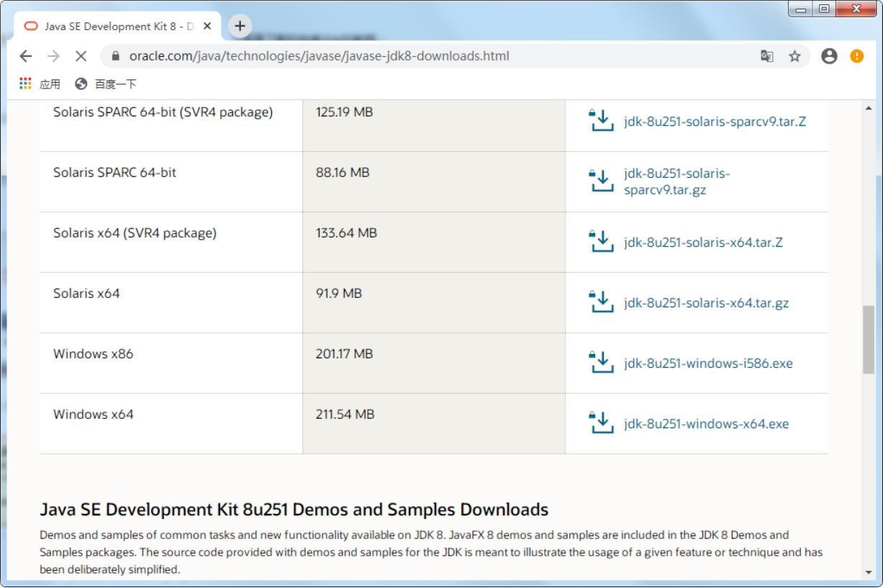Click the Demos and Samples Downloads heading
Screen dimensions: 883x588
[x=294, y=510]
